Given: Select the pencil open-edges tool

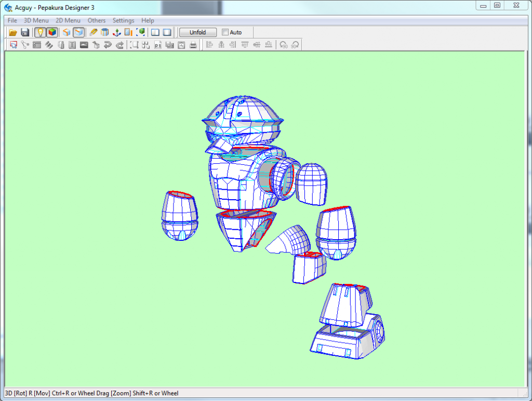Looking at the screenshot, I should [94, 32].
